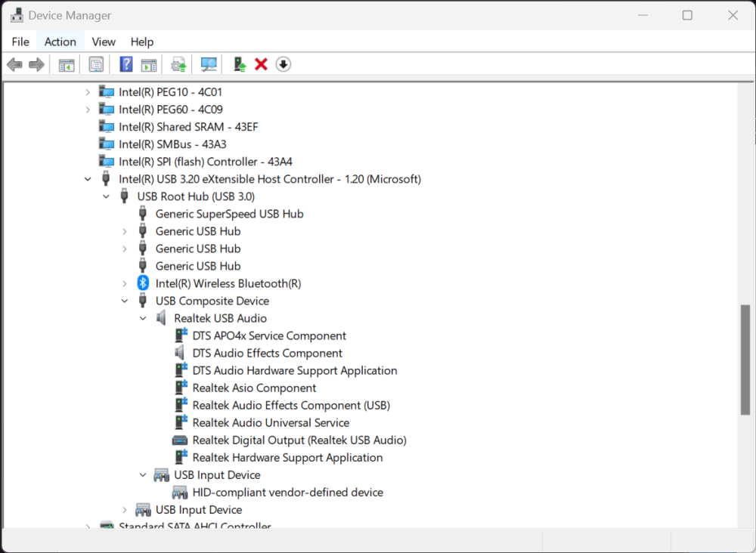Screen dimensions: 756x553
Task: Click the Device Manager title bar icon
Action: click(x=17, y=15)
